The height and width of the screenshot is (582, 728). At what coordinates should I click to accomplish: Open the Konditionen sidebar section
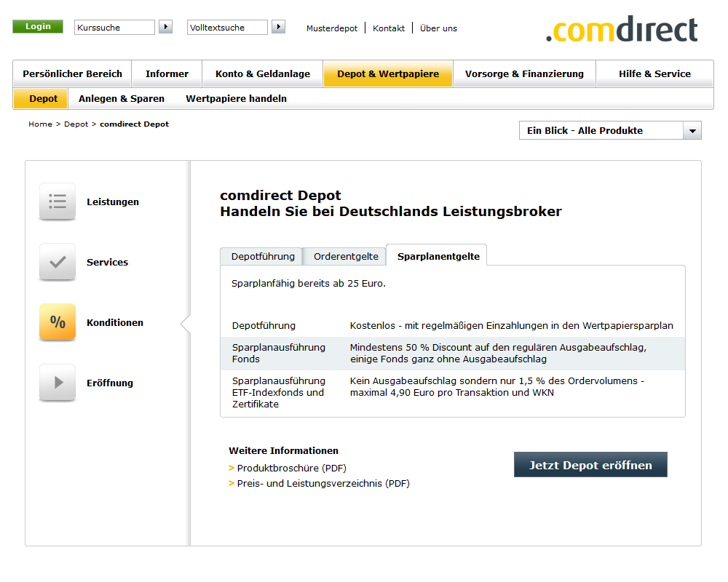[x=115, y=322]
